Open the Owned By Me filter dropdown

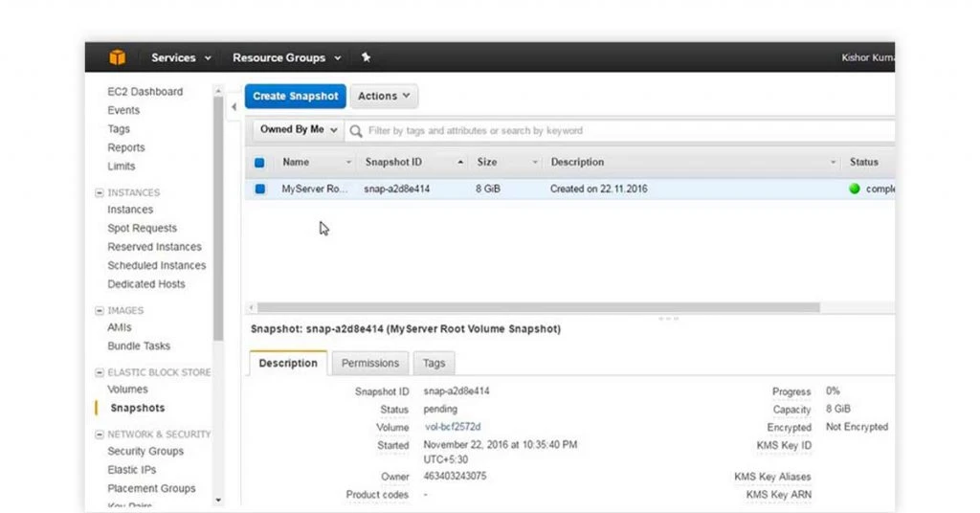[299, 129]
